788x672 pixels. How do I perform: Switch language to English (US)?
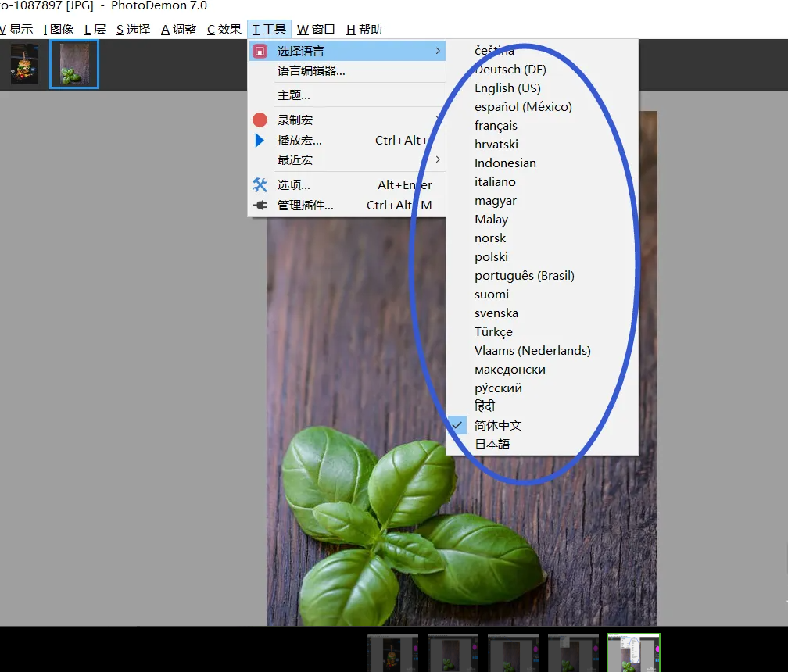point(507,88)
